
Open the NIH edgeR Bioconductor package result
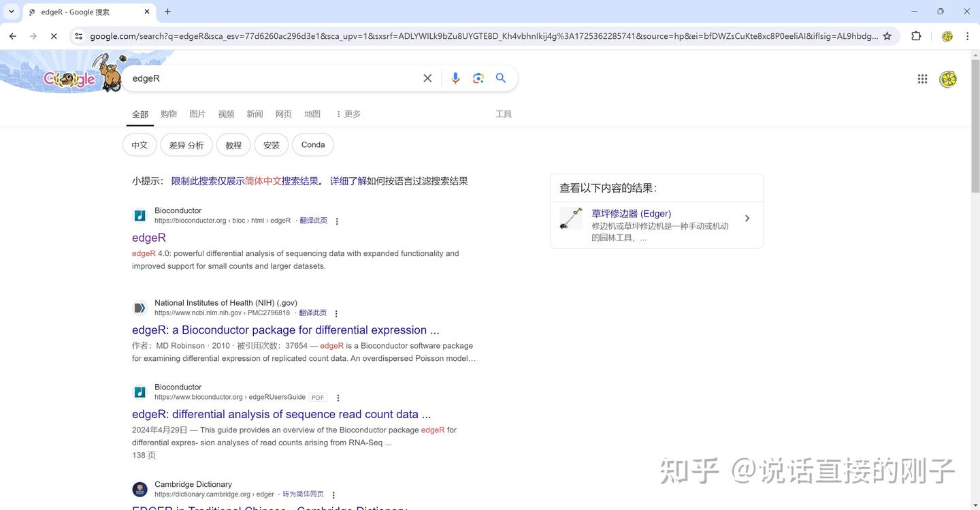[x=286, y=330]
